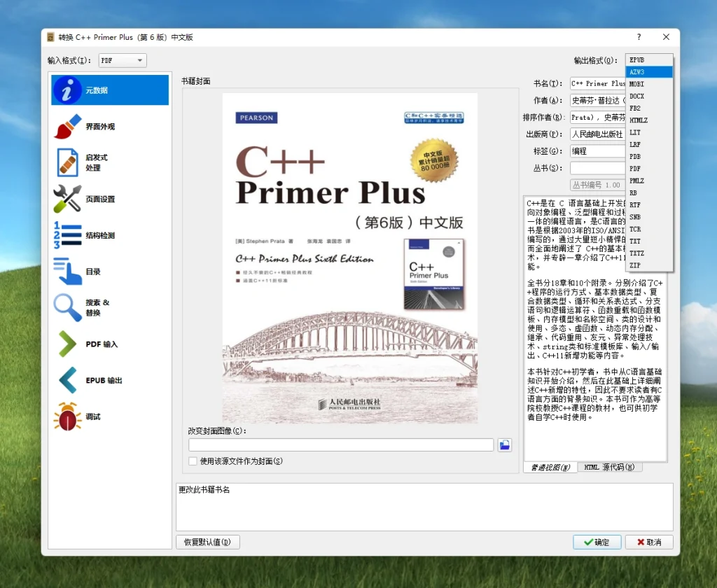The height and width of the screenshot is (588, 717).
Task: Choose DOCX in output format list
Action: pos(649,96)
